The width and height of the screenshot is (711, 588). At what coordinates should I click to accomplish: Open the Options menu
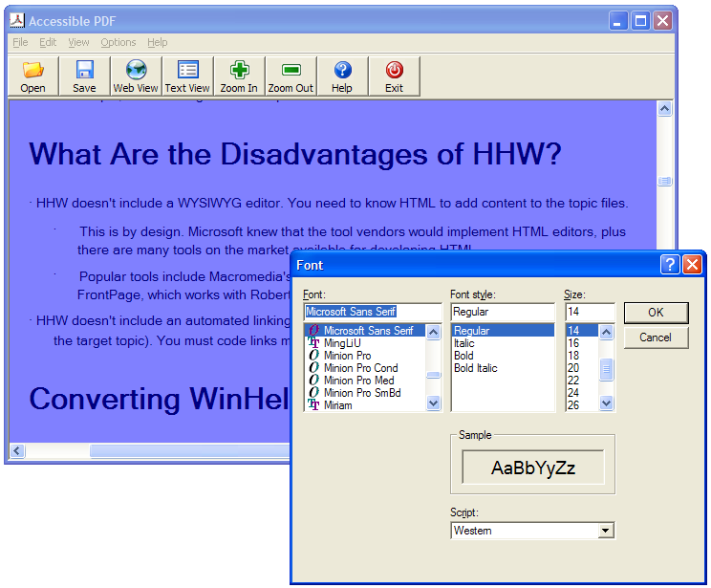click(x=118, y=42)
